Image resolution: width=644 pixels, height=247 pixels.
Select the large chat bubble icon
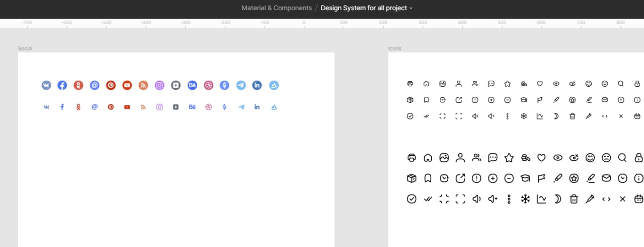(493, 158)
